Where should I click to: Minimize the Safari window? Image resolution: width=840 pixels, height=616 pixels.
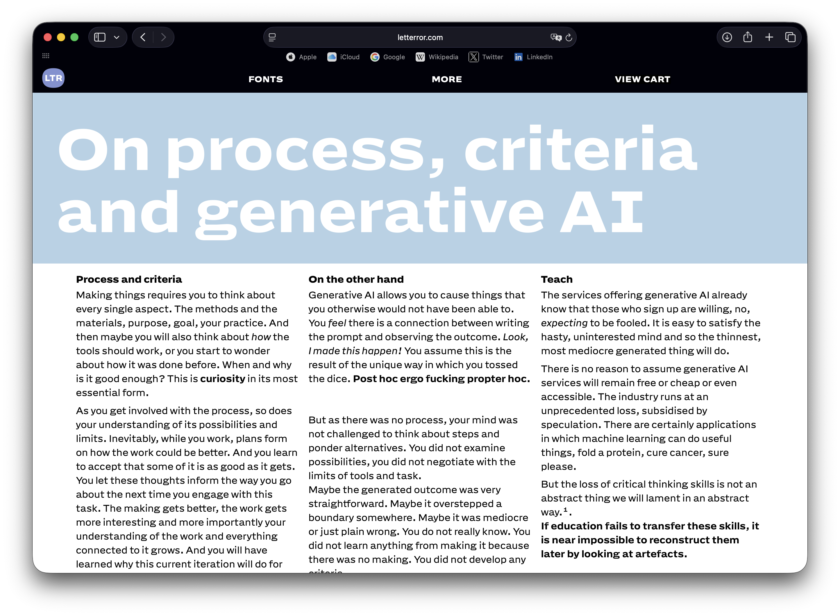61,37
